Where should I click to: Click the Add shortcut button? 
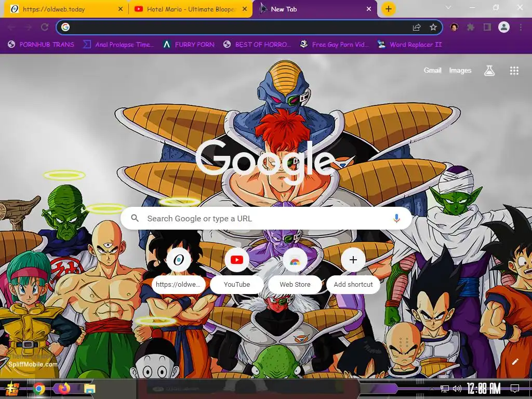(x=353, y=271)
